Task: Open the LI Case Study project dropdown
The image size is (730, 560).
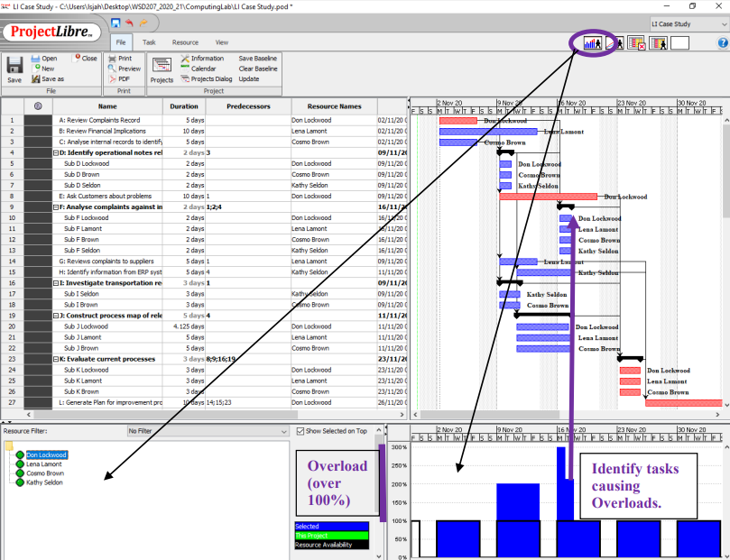Action: pyautogui.click(x=688, y=24)
